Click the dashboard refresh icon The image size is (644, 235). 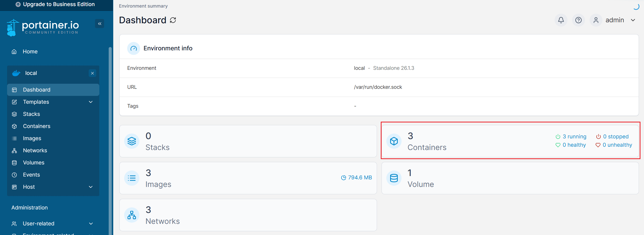click(x=173, y=20)
